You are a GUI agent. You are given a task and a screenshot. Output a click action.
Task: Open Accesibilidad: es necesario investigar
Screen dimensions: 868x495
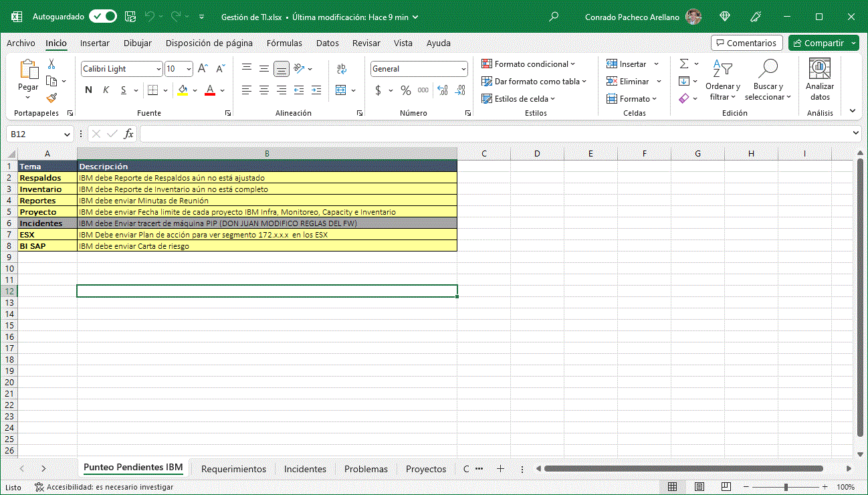point(104,487)
